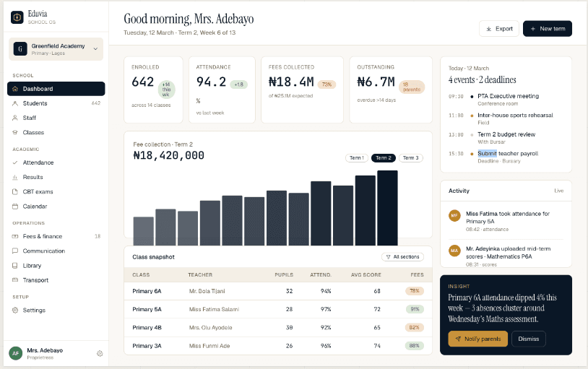Click the MF avatar in Activity
This screenshot has height=369, width=588.
[454, 216]
